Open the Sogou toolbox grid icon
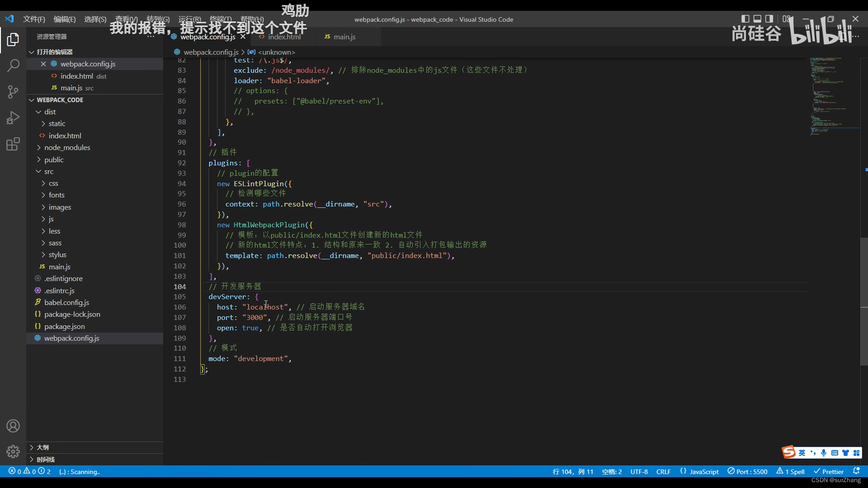The height and width of the screenshot is (488, 868). [856, 453]
